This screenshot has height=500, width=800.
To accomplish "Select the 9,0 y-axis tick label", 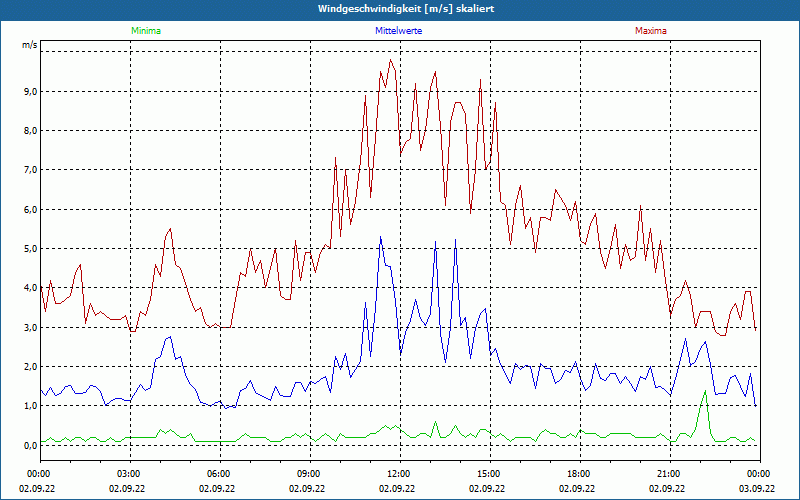I will tap(30, 91).
